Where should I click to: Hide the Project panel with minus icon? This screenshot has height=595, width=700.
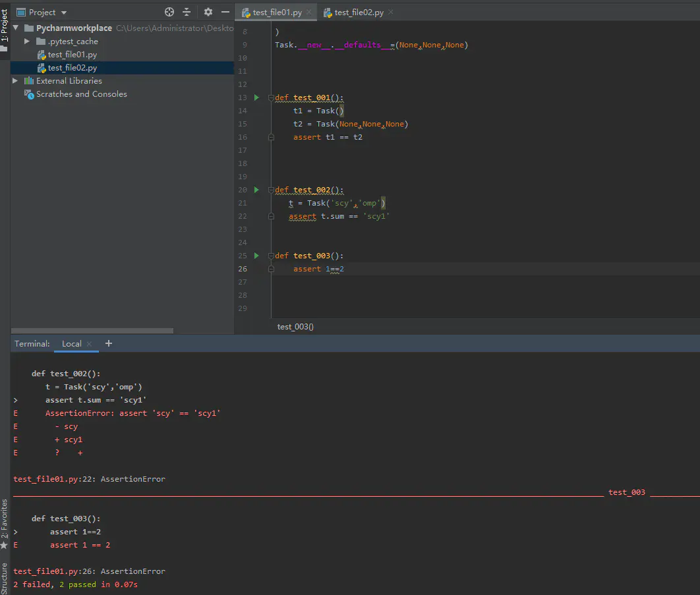225,12
